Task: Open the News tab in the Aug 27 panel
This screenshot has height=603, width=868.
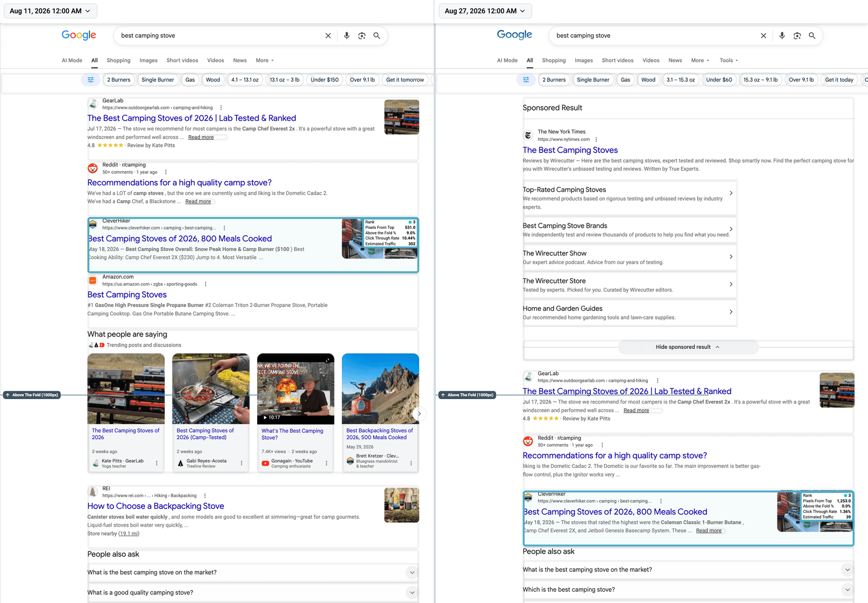Action: (x=675, y=61)
